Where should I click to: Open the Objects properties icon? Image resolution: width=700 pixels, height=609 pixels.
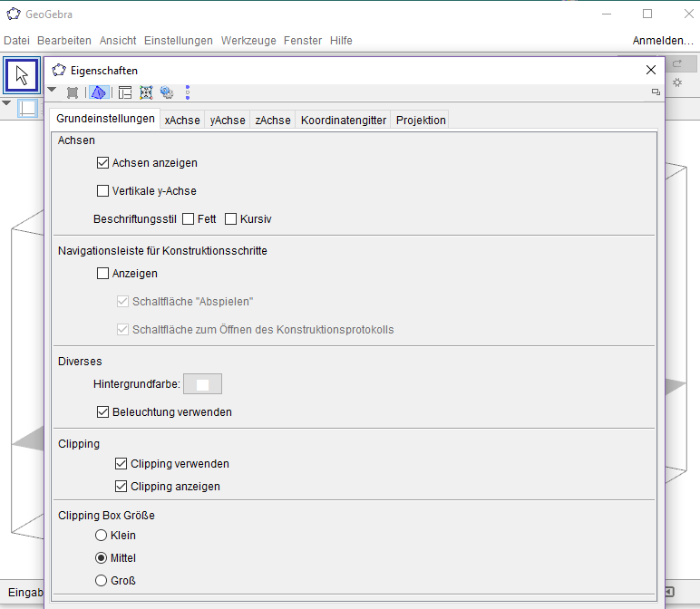(x=73, y=92)
